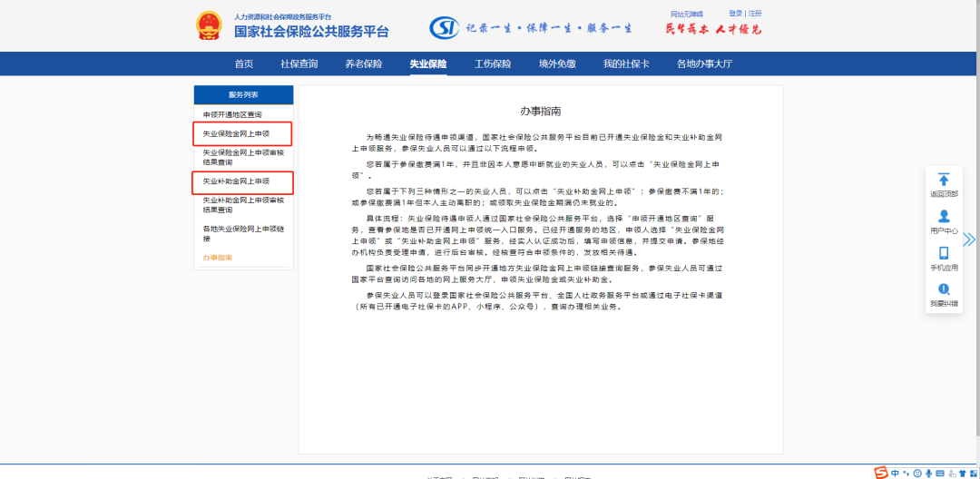The width and height of the screenshot is (980, 479).
Task: Click the 登录 login link
Action: (x=735, y=14)
